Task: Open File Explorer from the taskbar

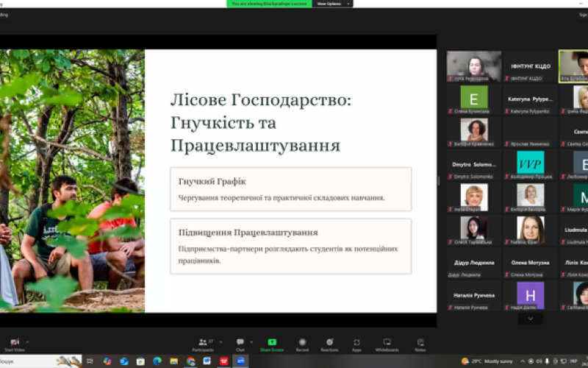Action: point(174,361)
